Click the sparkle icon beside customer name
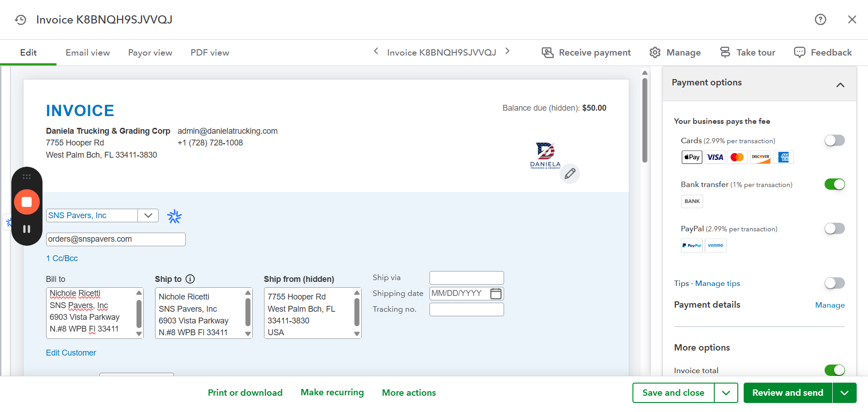 [174, 217]
